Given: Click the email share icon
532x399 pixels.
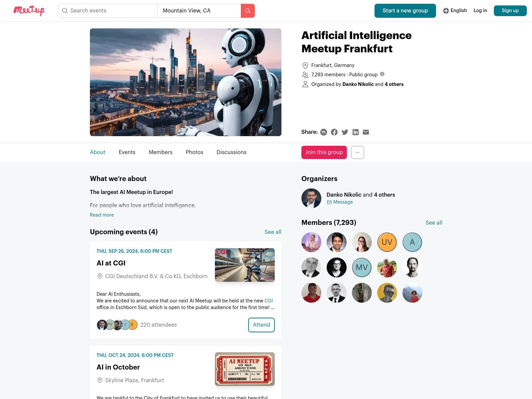Looking at the screenshot, I should pyautogui.click(x=366, y=132).
